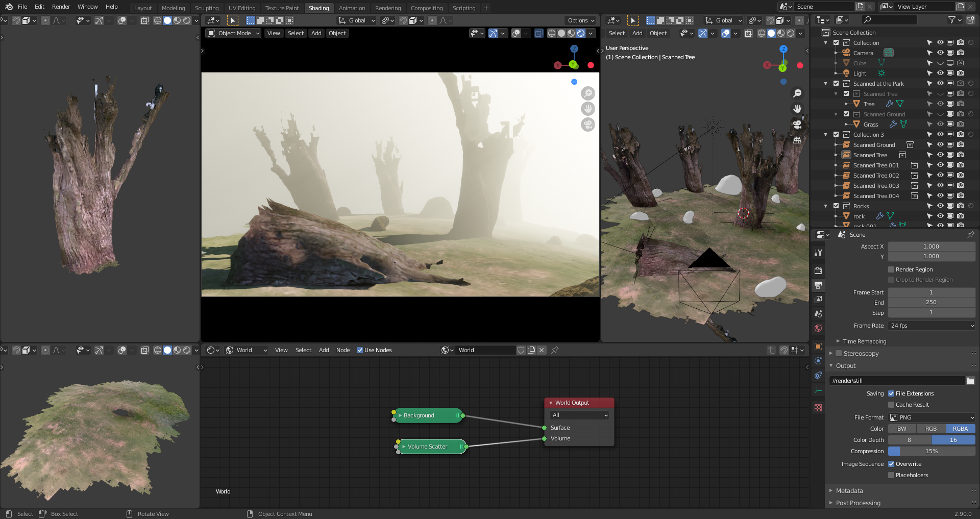Pin the World node tree
The height and width of the screenshot is (519, 980).
coord(555,350)
